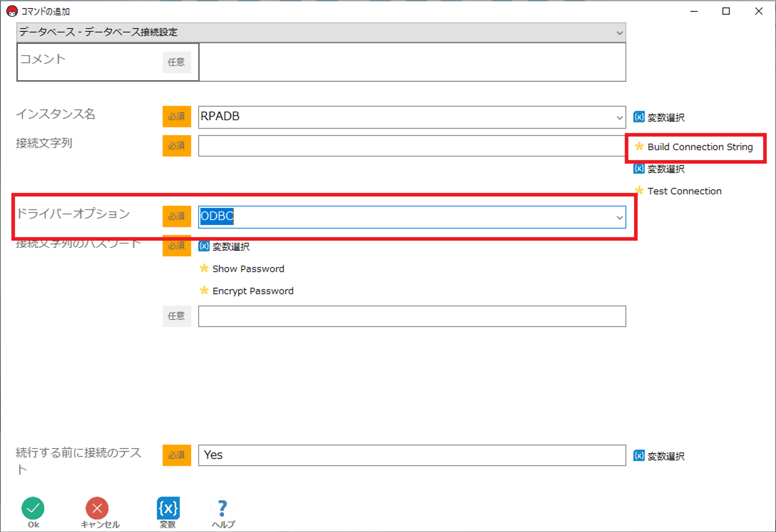Viewport: 776px width, 532px height.
Task: Toggle Show Password text
Action: (248, 269)
